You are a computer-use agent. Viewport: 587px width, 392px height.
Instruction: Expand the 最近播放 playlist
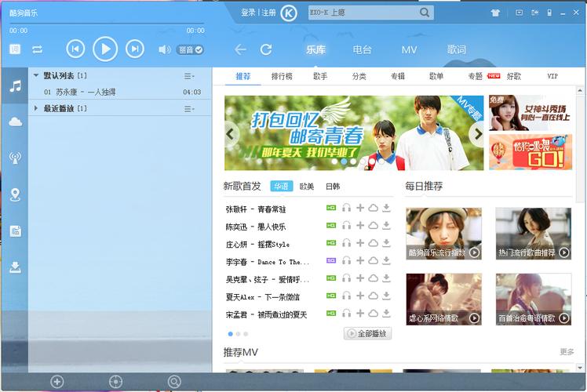pyautogui.click(x=36, y=108)
